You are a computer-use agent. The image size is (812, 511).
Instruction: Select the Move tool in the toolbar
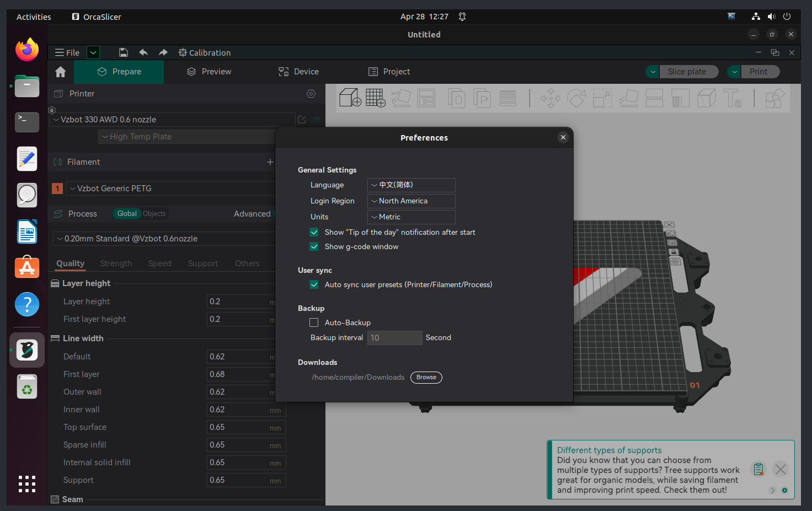(x=550, y=98)
